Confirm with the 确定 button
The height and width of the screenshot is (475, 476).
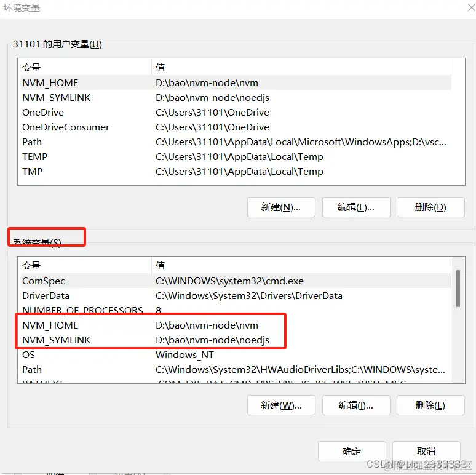point(352,451)
